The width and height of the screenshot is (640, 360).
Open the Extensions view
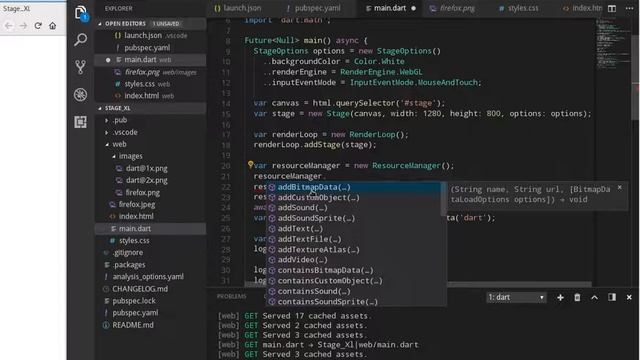(x=80, y=122)
